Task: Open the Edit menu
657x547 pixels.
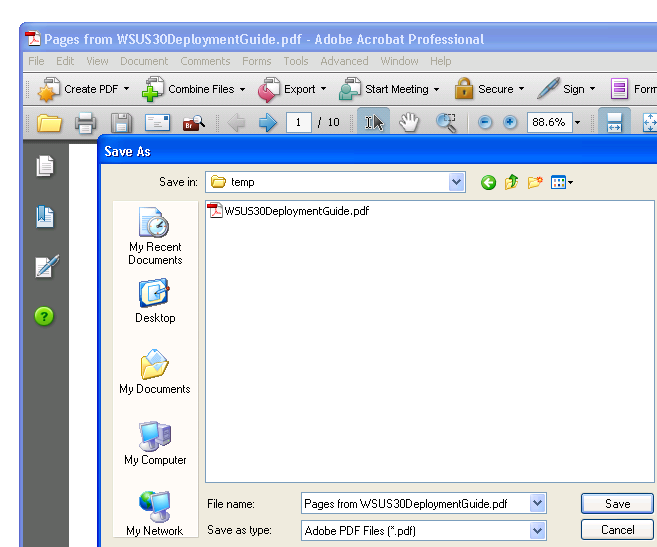Action: click(65, 61)
